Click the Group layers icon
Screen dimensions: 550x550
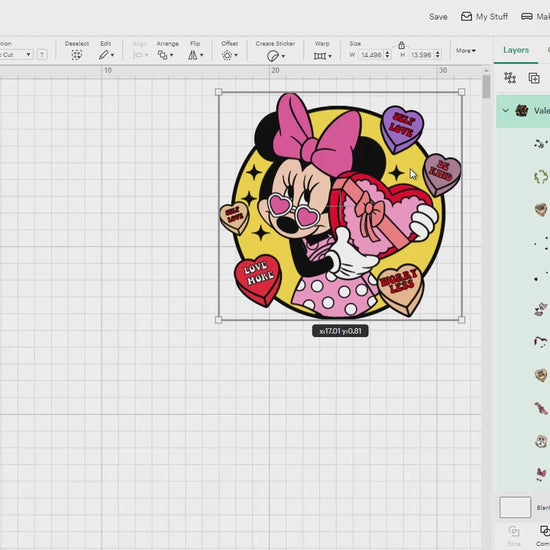[510, 78]
